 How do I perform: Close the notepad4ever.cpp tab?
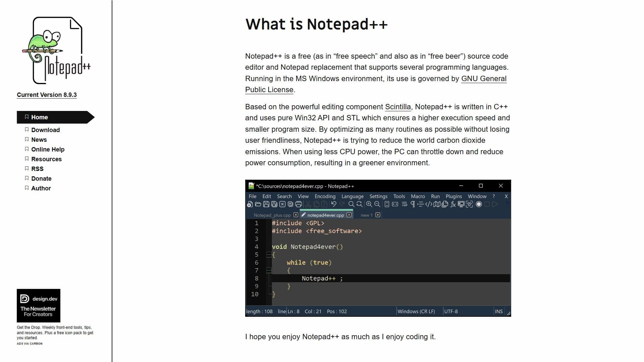(349, 215)
